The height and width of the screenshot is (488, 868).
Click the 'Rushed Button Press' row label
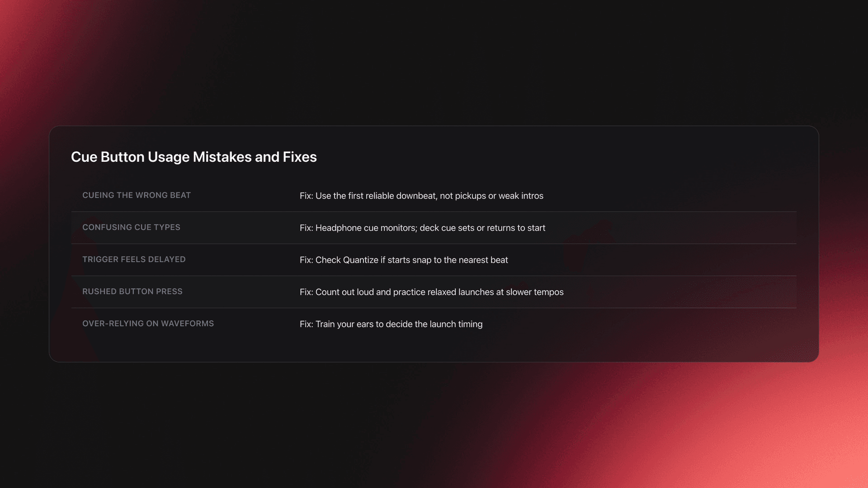pos(132,291)
